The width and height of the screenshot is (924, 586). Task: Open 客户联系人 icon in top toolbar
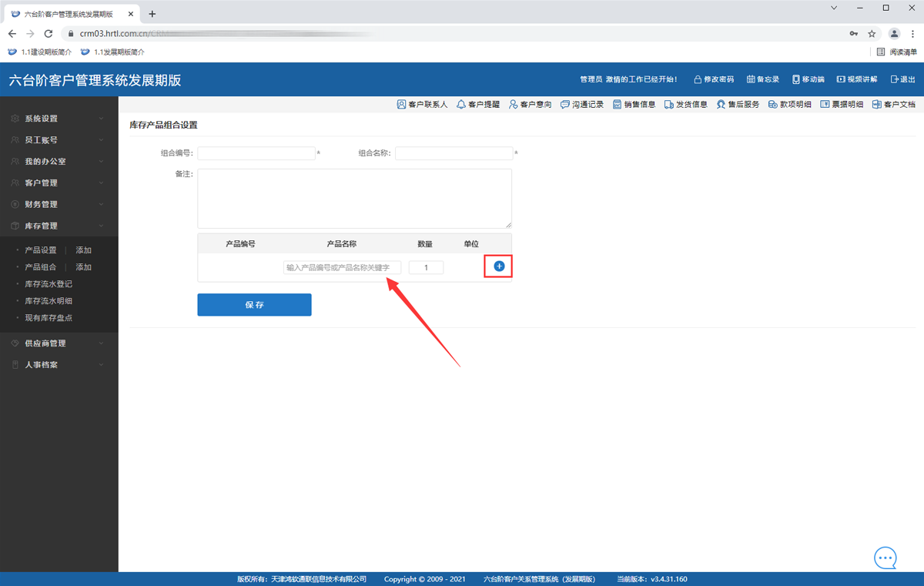401,104
